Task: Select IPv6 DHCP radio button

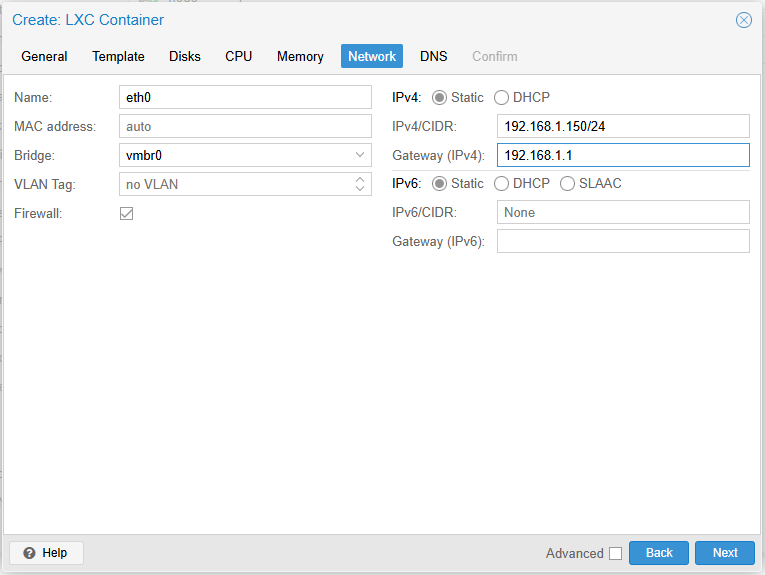Action: (x=501, y=183)
